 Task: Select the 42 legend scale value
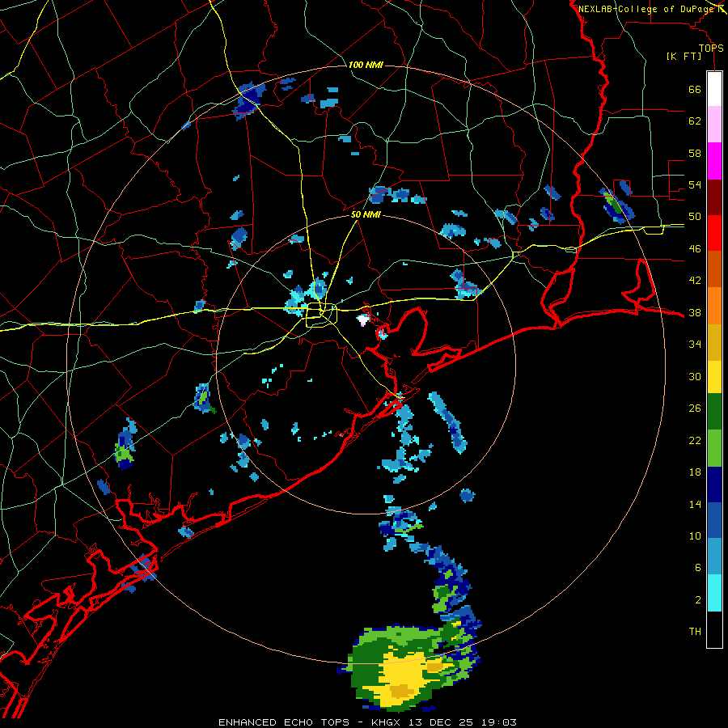pyautogui.click(x=695, y=281)
